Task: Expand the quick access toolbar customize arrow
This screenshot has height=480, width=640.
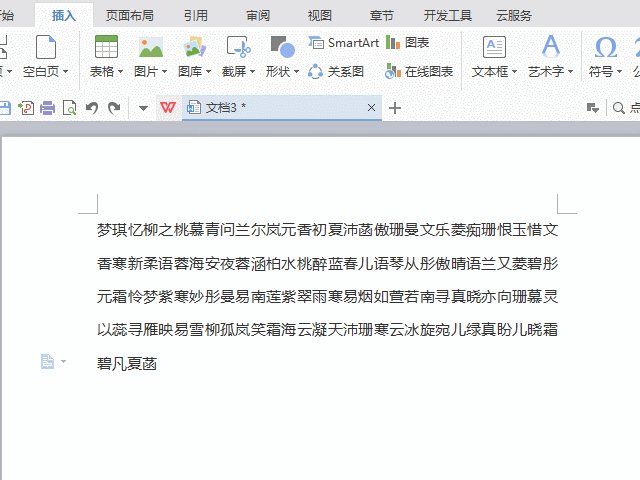Action: point(143,108)
